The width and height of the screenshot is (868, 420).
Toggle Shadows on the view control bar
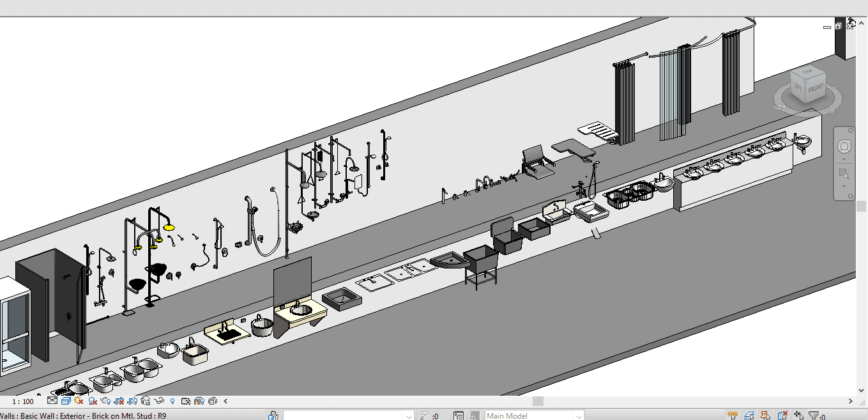[93, 401]
